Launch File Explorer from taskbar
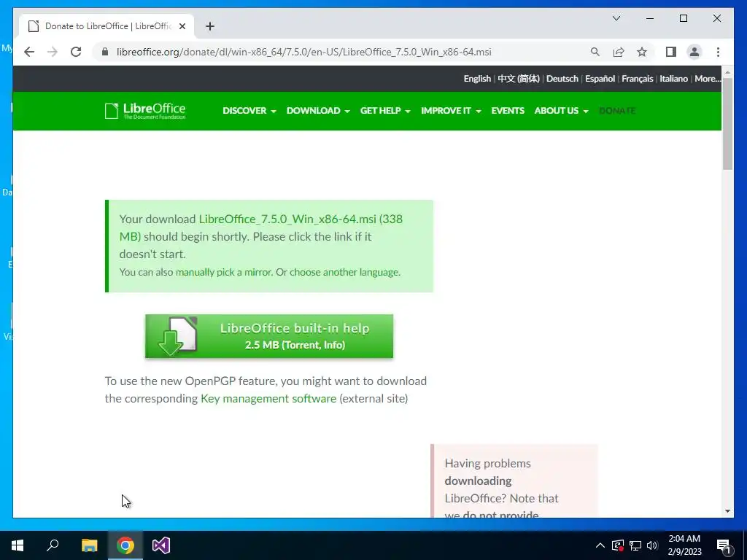The width and height of the screenshot is (747, 560). click(x=89, y=545)
